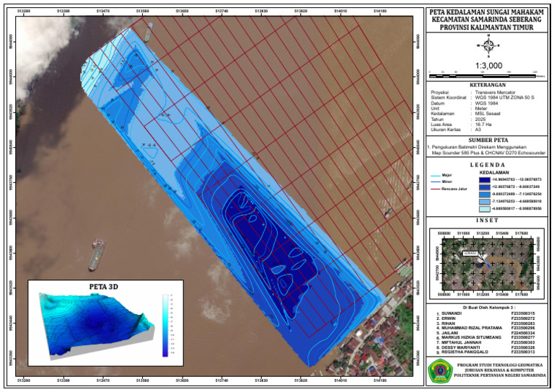Select the red barge on the river
The width and height of the screenshot is (554, 392).
click(x=97, y=254)
